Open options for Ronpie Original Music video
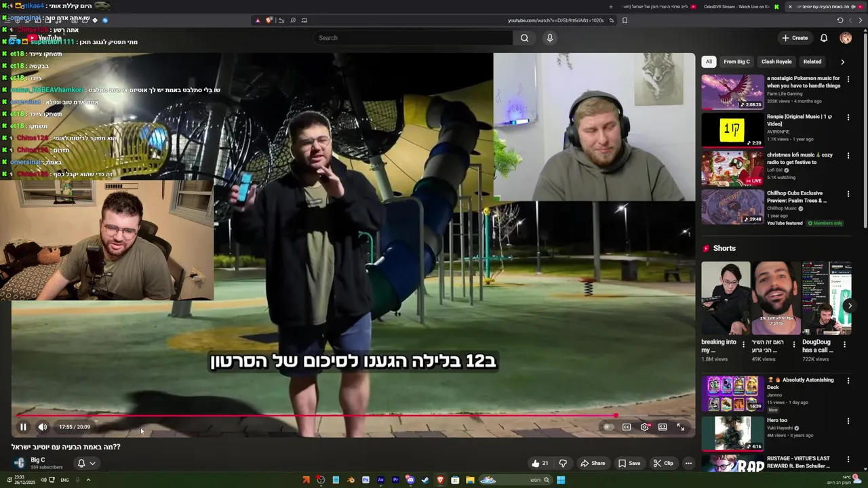Screen dimensions: 868x488 pyautogui.click(x=848, y=117)
